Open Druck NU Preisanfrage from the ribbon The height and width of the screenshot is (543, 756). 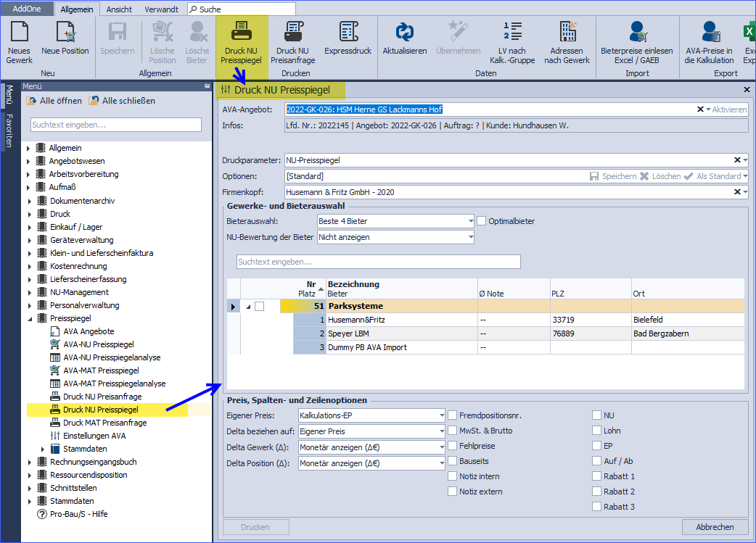[x=292, y=33]
